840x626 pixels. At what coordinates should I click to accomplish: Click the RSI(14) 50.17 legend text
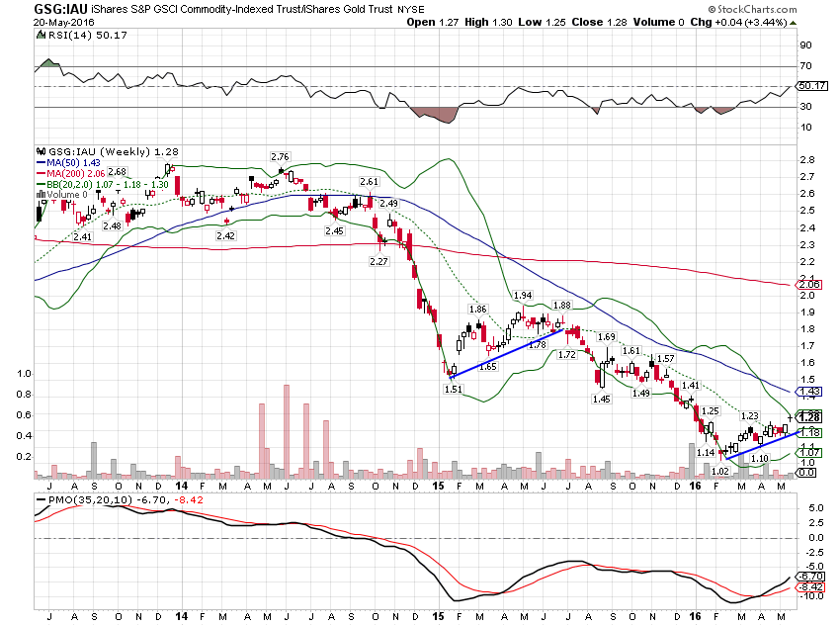click(x=88, y=35)
